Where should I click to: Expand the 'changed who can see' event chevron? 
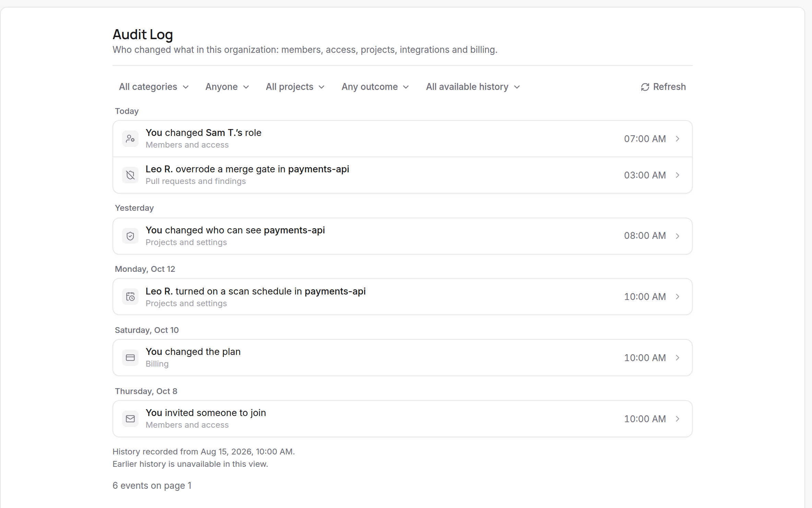[678, 236]
